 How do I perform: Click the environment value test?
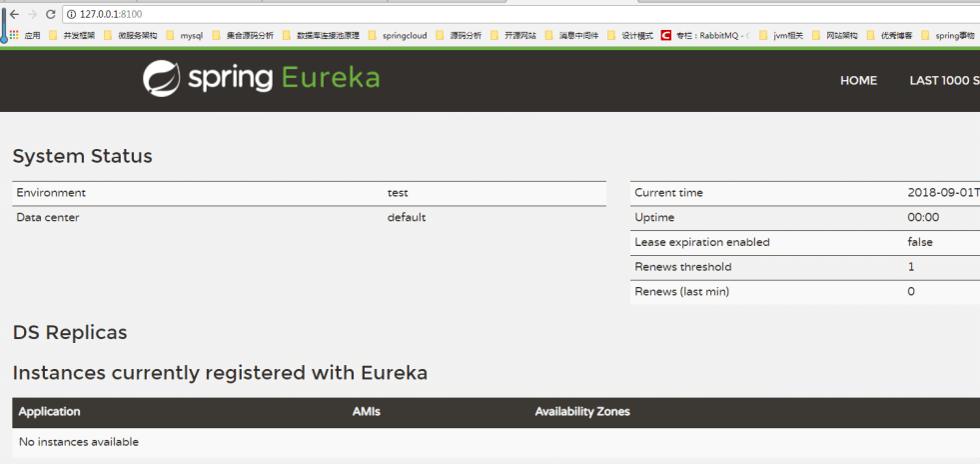(398, 193)
